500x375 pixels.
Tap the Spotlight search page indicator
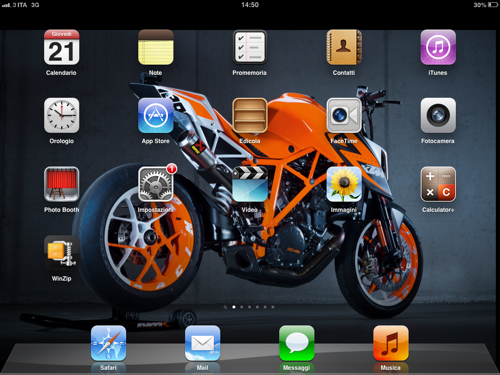click(x=226, y=307)
